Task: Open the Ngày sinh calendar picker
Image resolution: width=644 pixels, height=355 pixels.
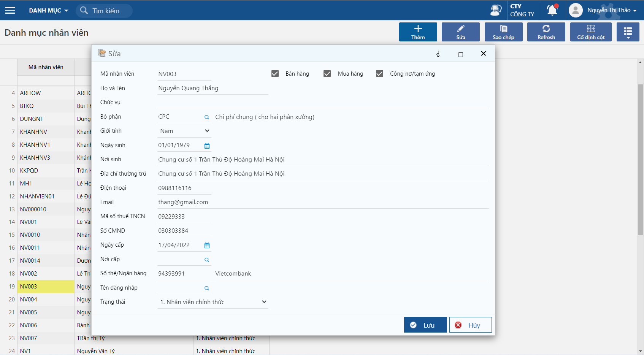Action: pos(207,146)
